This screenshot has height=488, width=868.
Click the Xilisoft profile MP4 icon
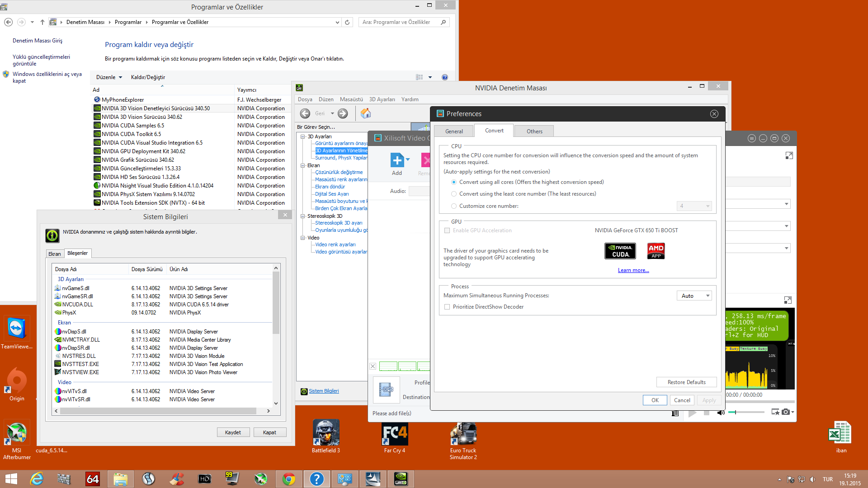tap(387, 389)
